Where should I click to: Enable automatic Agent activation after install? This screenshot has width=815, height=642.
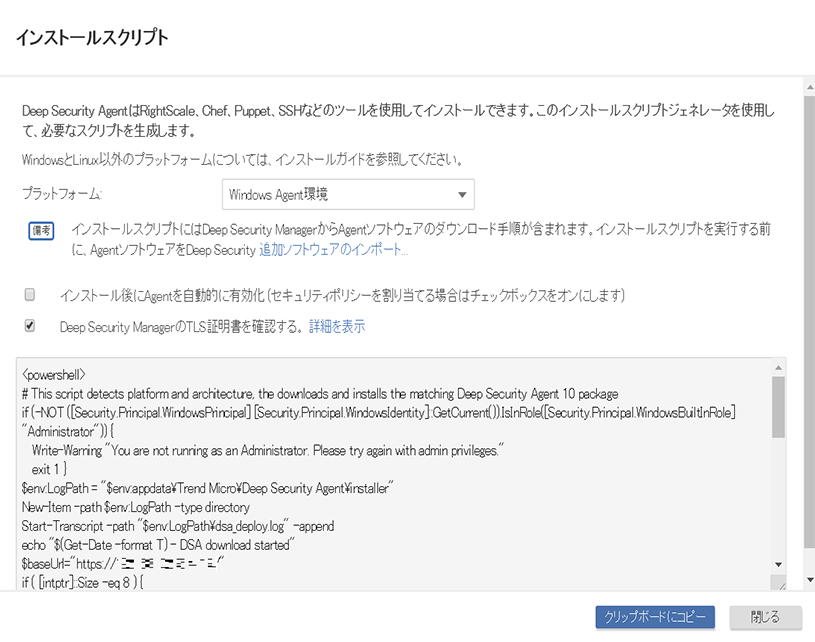click(x=30, y=295)
